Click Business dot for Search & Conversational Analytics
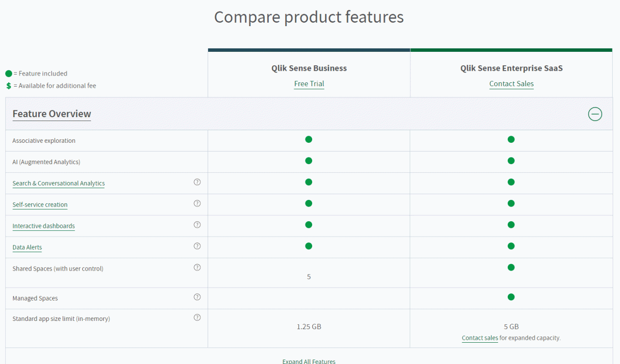620x364 pixels. click(309, 182)
